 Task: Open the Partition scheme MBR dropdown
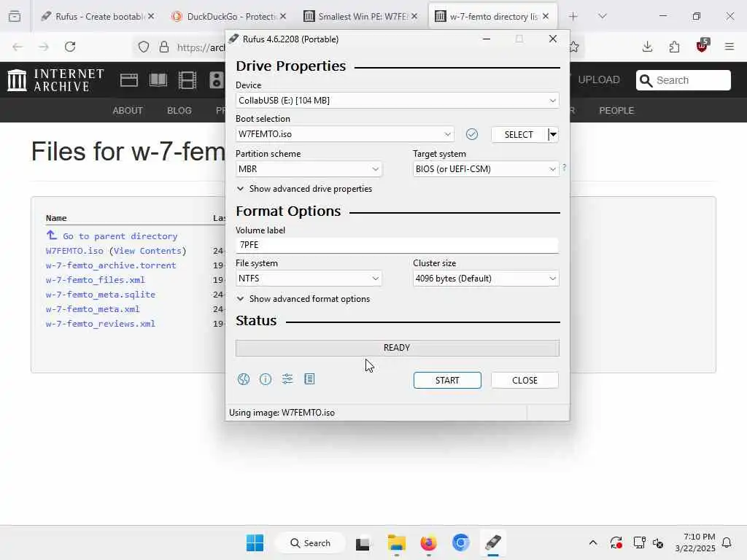[x=309, y=169]
